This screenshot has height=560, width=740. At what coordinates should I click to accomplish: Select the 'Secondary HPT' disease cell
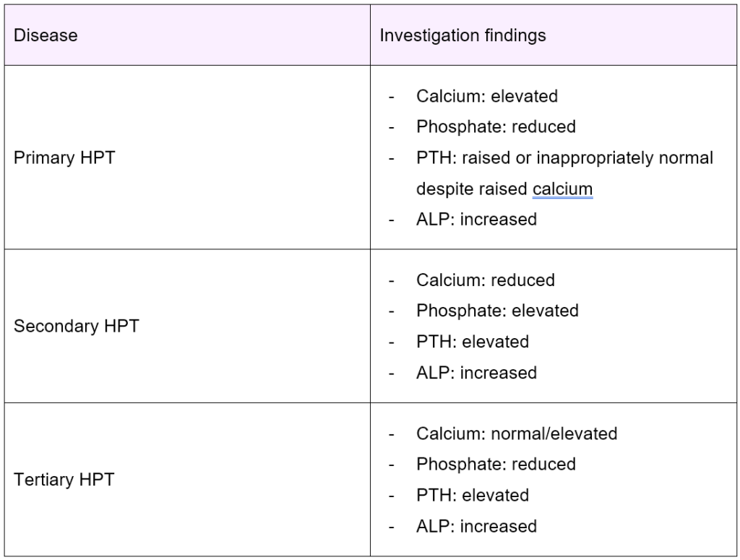[76, 326]
